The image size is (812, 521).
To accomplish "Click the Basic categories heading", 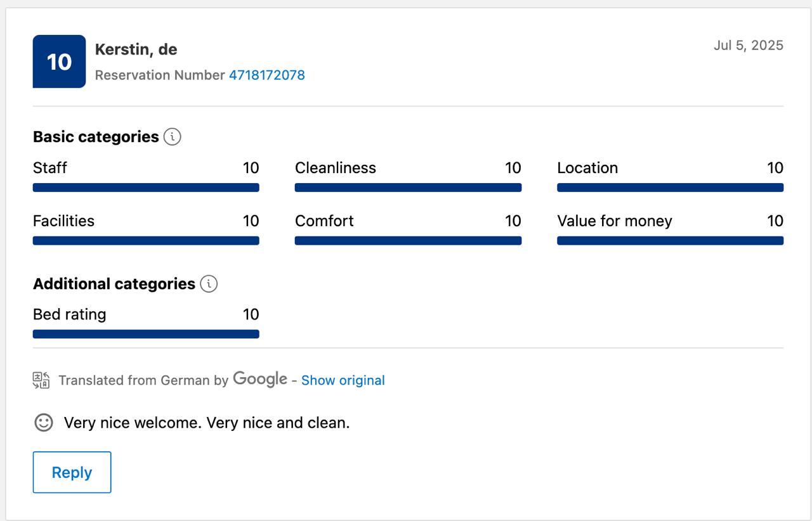I will [96, 137].
